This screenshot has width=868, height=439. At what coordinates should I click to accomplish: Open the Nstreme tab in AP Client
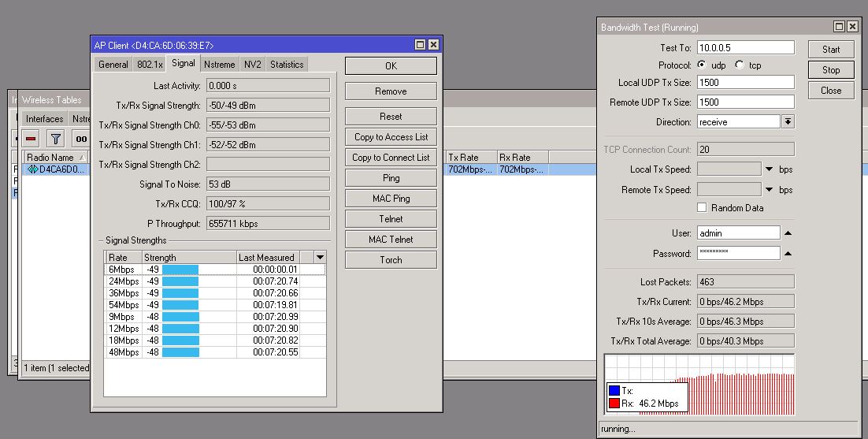[x=218, y=65]
